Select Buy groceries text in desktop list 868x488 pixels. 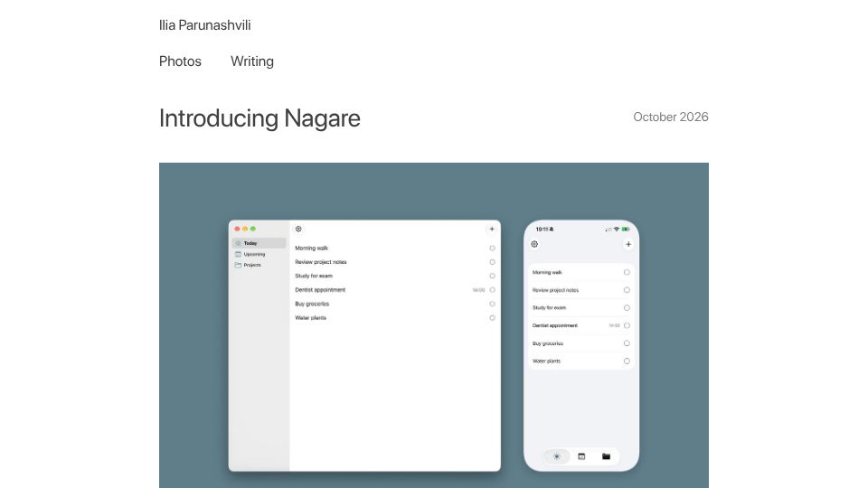[x=312, y=304]
